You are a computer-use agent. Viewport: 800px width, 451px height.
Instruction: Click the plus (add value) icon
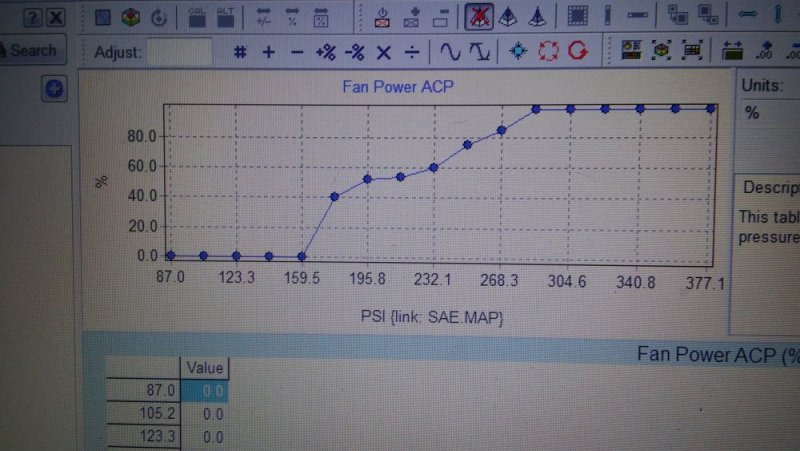point(268,52)
